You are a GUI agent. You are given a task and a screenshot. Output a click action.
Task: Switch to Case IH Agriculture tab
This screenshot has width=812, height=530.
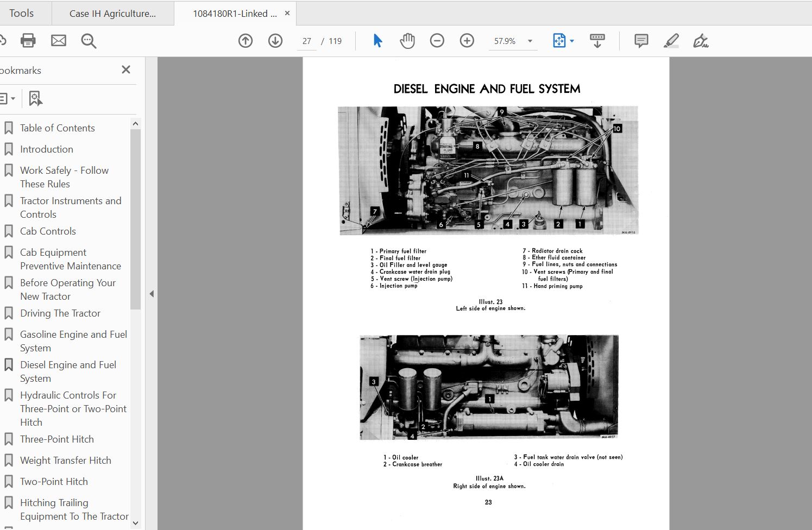point(112,14)
